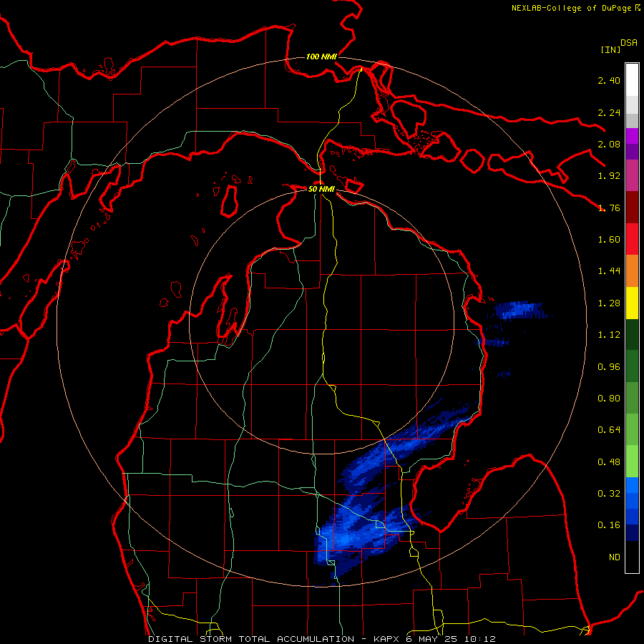
Task: Click the light green legend swatch
Action: point(632,462)
